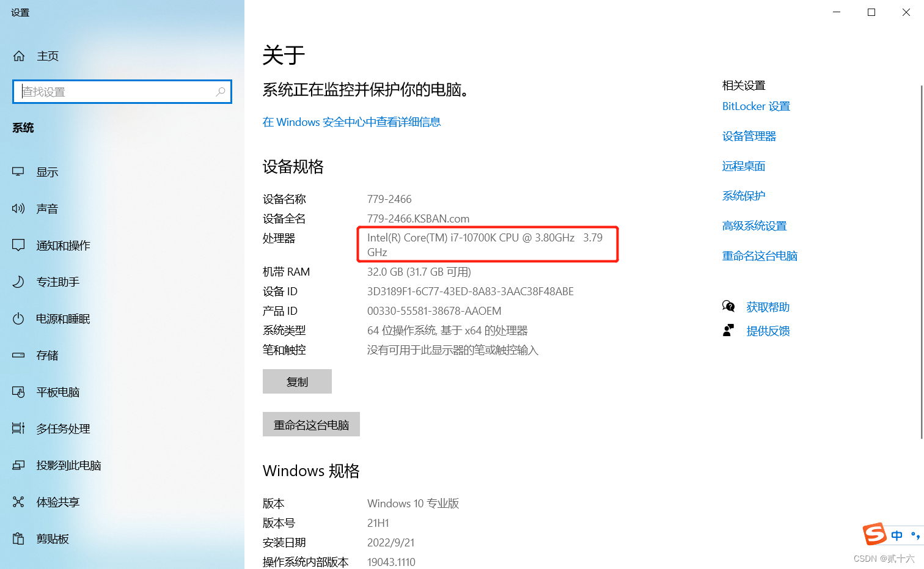Click the RAM value 32.0 GB
Screen dimensions: 924x569
(419, 272)
